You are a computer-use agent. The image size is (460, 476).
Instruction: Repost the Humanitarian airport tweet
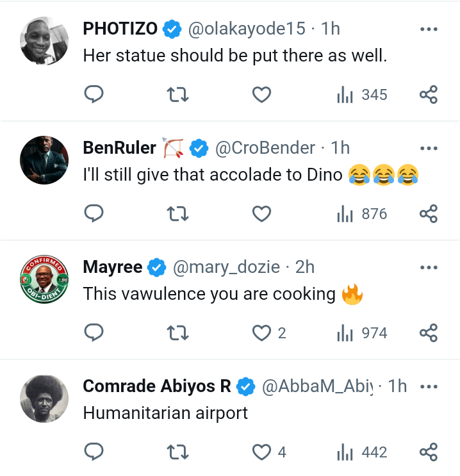[x=177, y=452]
